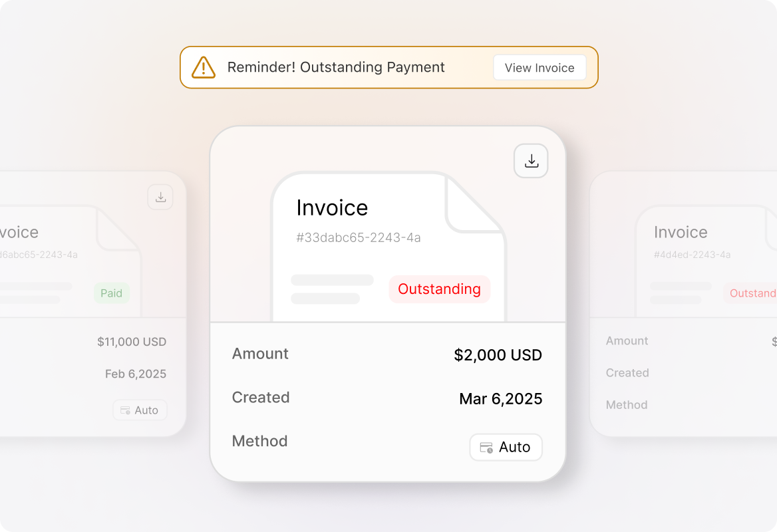
Task: Click the $2,000 USD amount value
Action: 498,355
